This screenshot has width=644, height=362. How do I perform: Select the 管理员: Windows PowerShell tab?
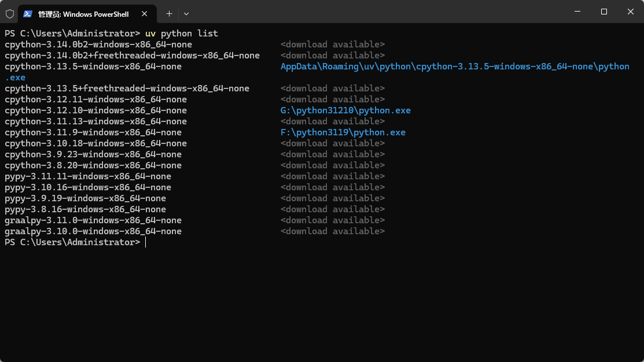click(x=87, y=14)
